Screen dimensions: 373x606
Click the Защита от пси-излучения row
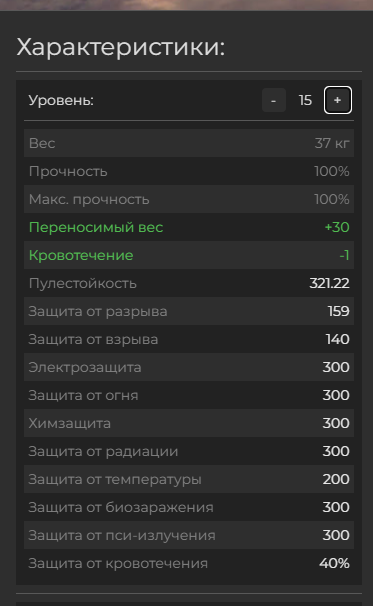189,535
